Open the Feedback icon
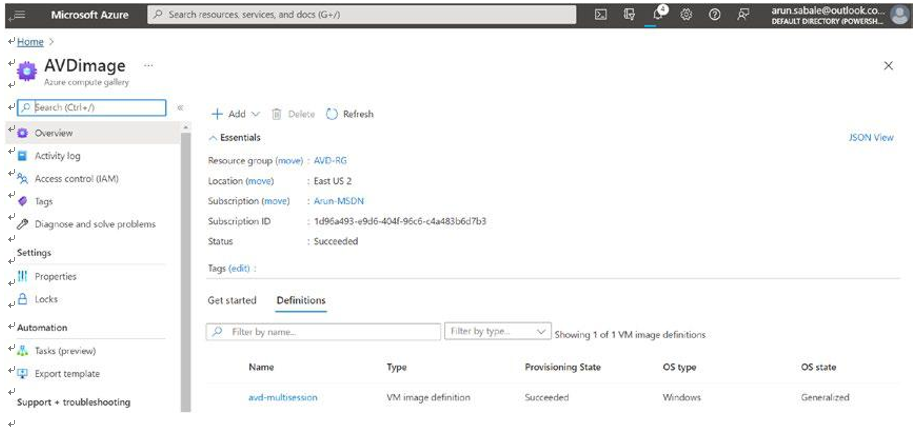Viewport: 917px width, 436px height. coord(743,15)
